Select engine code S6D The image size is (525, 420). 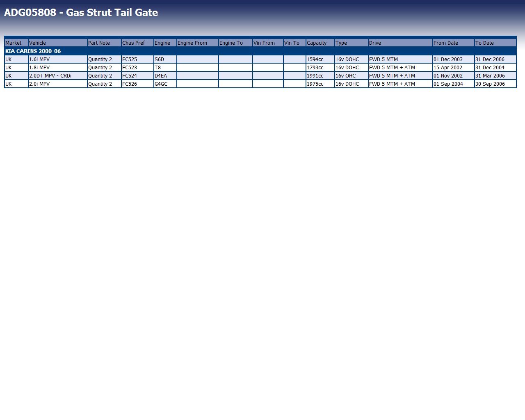[165, 59]
